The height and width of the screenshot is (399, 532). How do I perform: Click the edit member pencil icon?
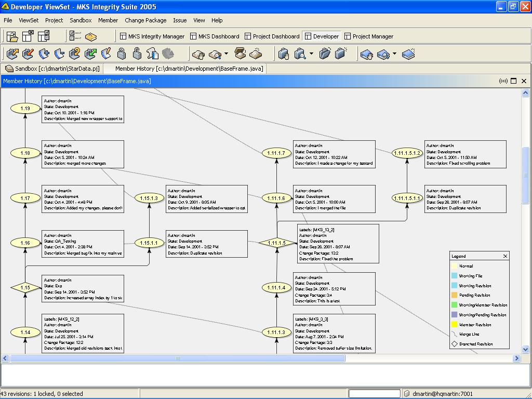(x=106, y=54)
